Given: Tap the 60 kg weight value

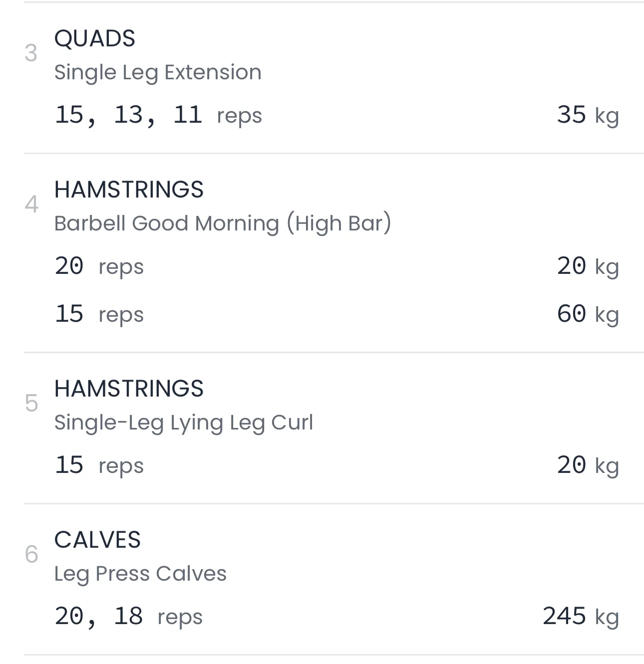Looking at the screenshot, I should [x=588, y=314].
